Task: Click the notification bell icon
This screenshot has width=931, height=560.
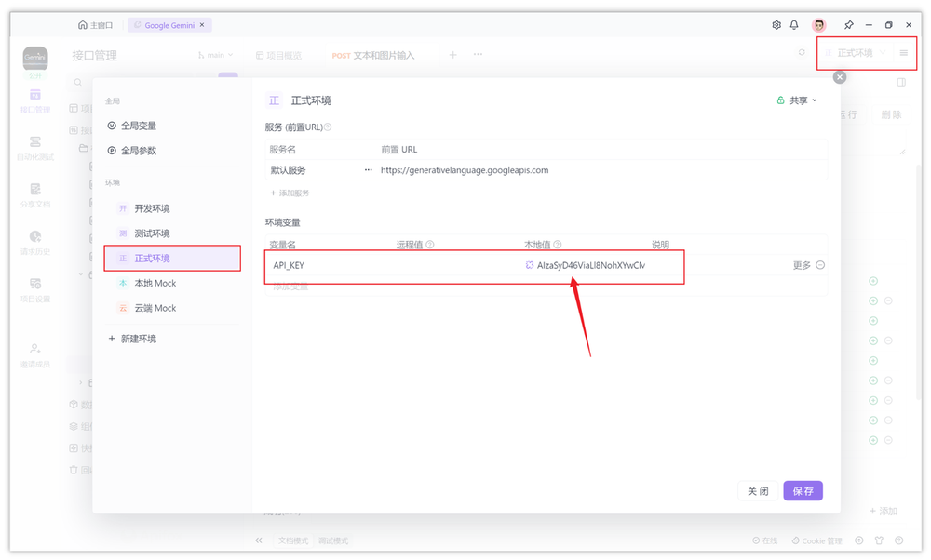Action: tap(795, 25)
